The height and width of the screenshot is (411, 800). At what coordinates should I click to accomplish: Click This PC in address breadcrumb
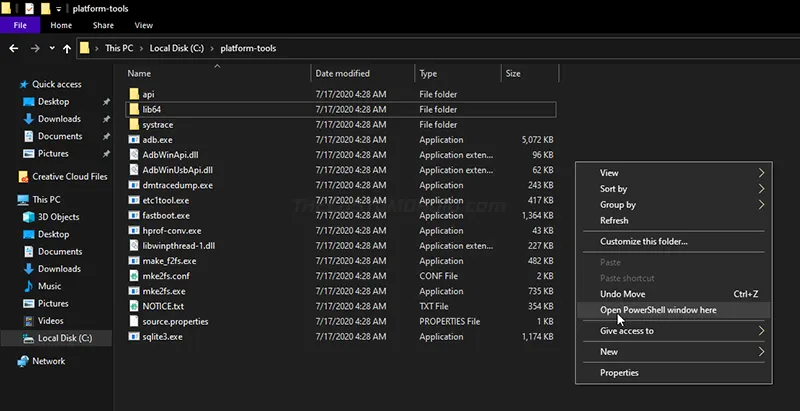pyautogui.click(x=119, y=48)
